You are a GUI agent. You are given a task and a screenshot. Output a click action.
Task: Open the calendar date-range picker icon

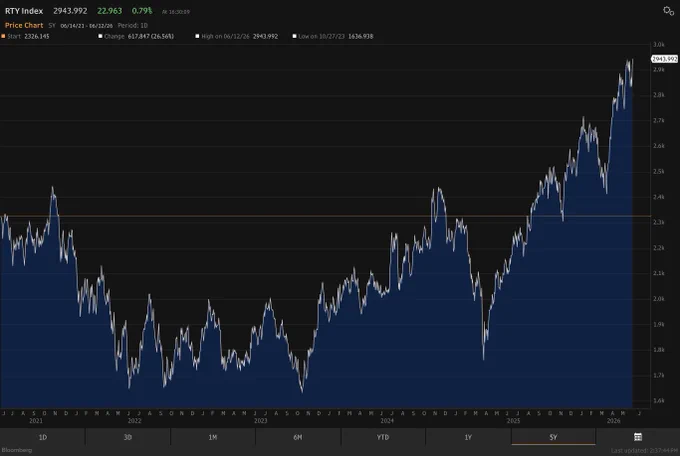click(x=638, y=437)
